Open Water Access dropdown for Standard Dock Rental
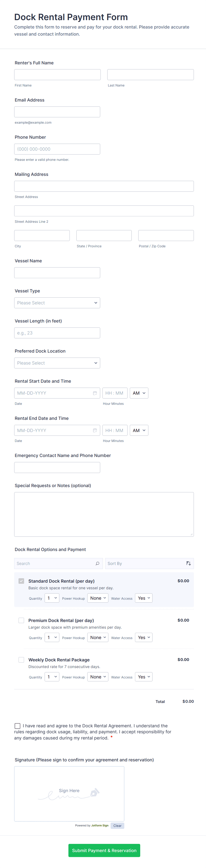 point(144,598)
